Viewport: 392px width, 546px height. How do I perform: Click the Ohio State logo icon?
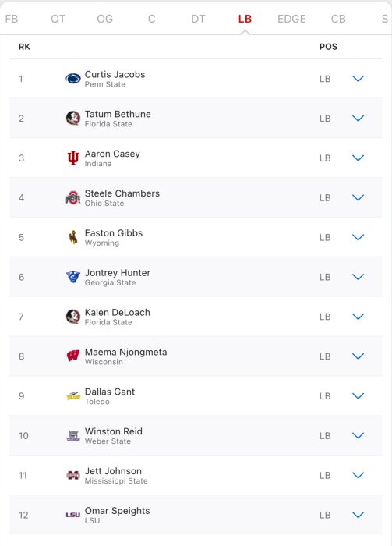pos(73,198)
